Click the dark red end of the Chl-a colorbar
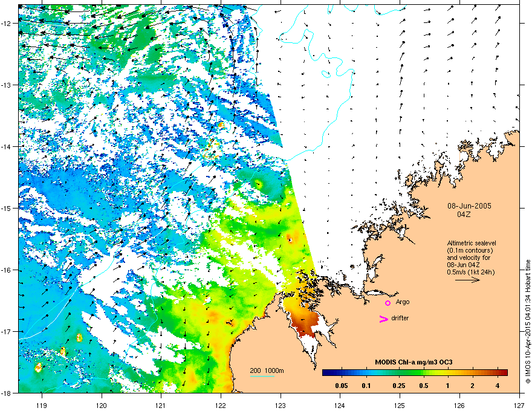 click(502, 372)
